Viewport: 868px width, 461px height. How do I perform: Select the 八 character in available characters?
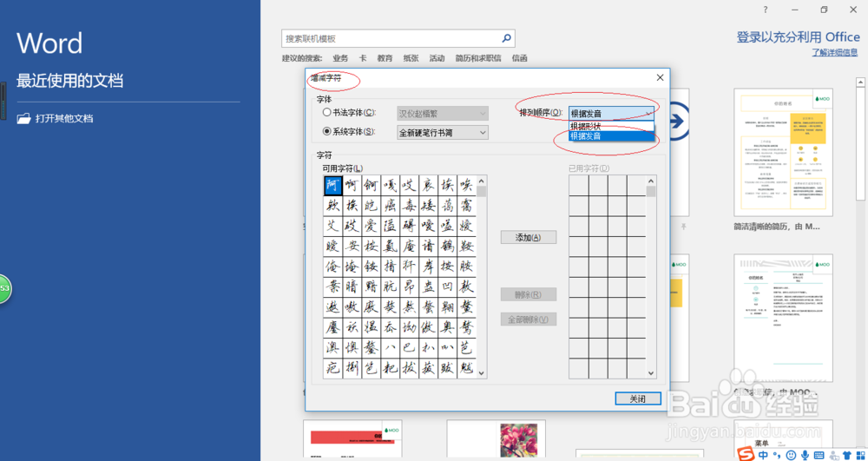click(x=391, y=348)
